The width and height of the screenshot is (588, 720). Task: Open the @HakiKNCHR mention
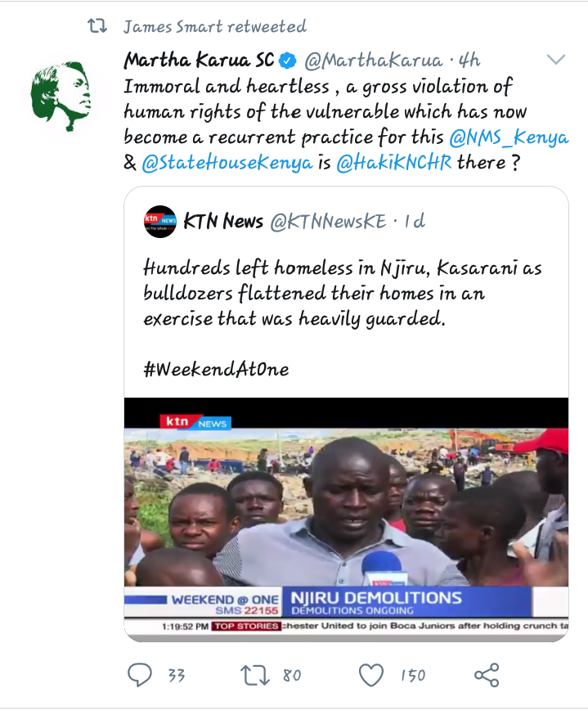pyautogui.click(x=394, y=163)
